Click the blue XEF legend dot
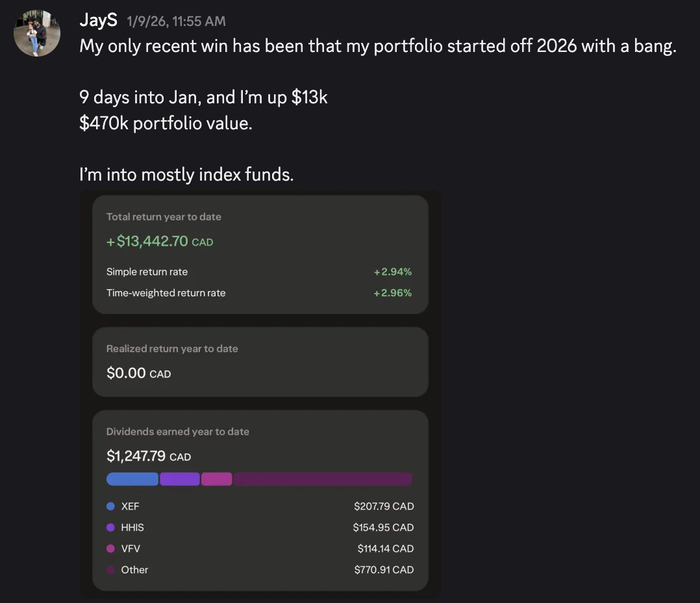 110,506
